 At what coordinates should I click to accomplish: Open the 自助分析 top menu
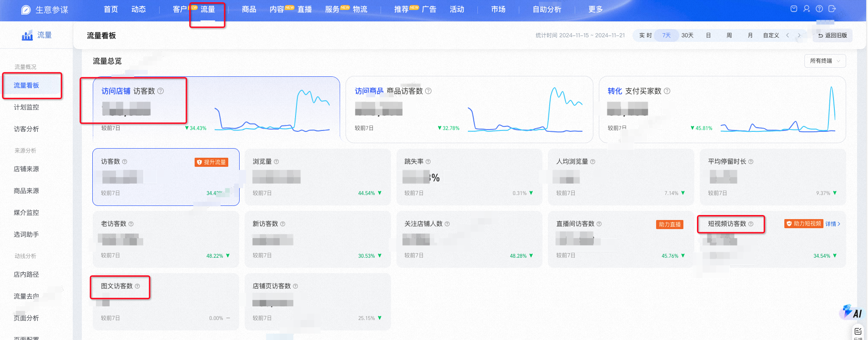click(547, 10)
